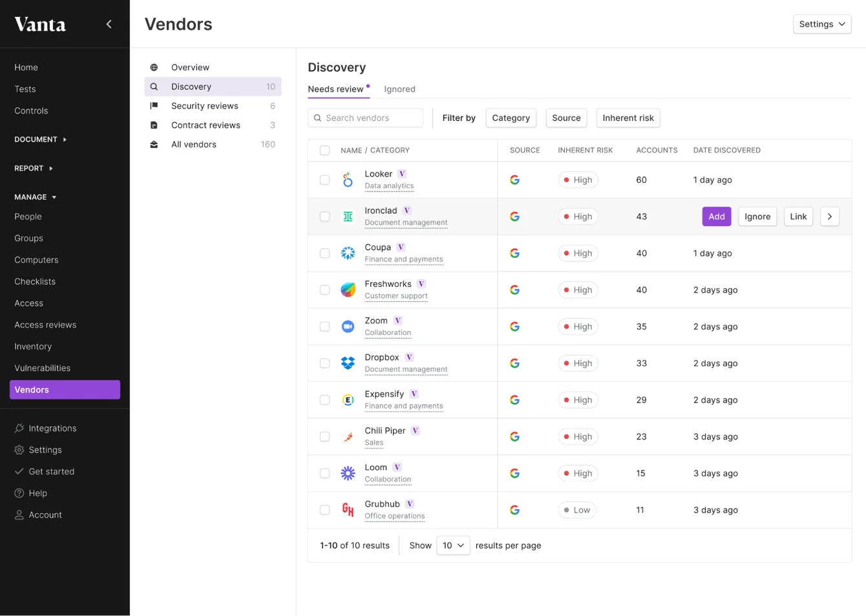Click the Ironclad vendor logo icon

pyautogui.click(x=348, y=217)
